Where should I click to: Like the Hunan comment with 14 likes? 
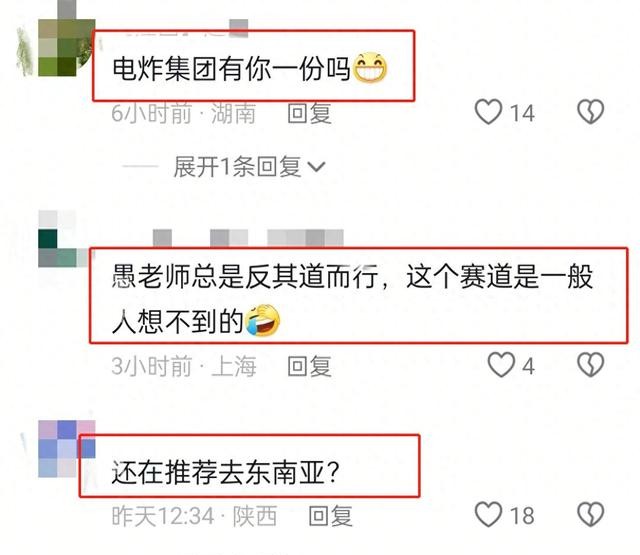(488, 112)
